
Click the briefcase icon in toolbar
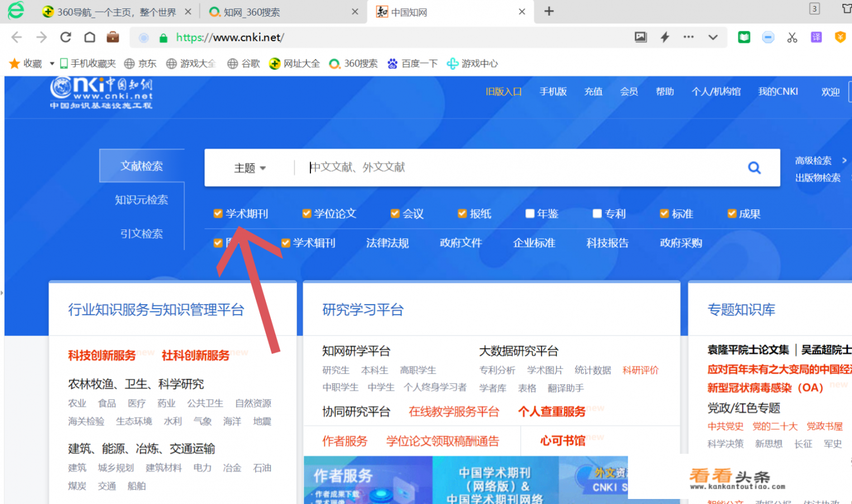point(113,37)
